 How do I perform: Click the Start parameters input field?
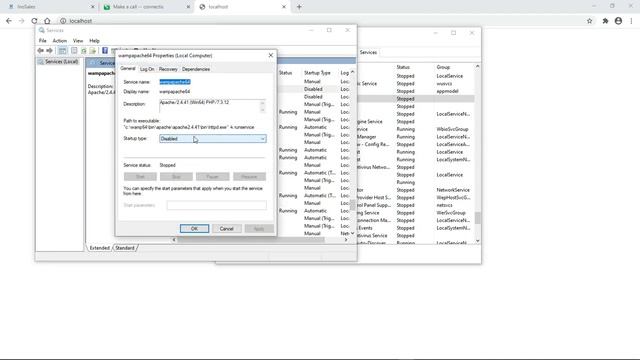[217, 205]
